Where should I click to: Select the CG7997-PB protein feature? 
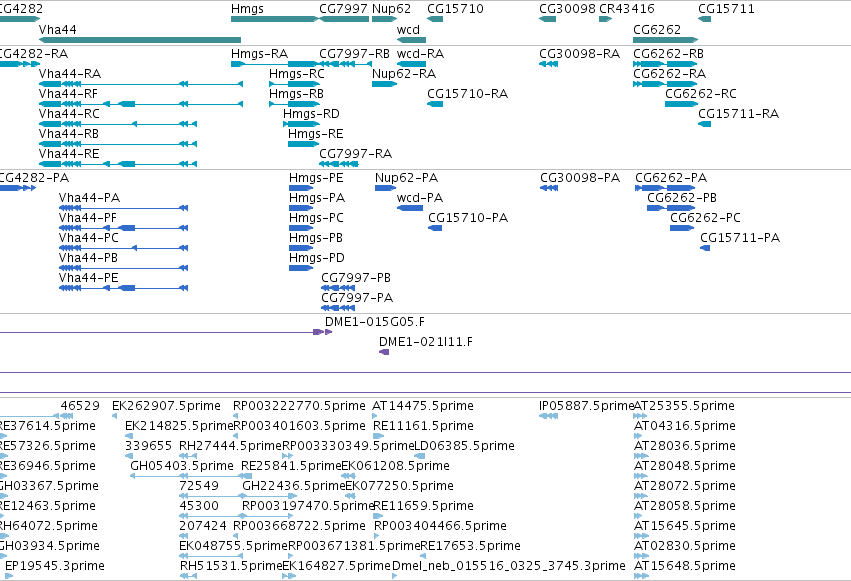coord(338,288)
